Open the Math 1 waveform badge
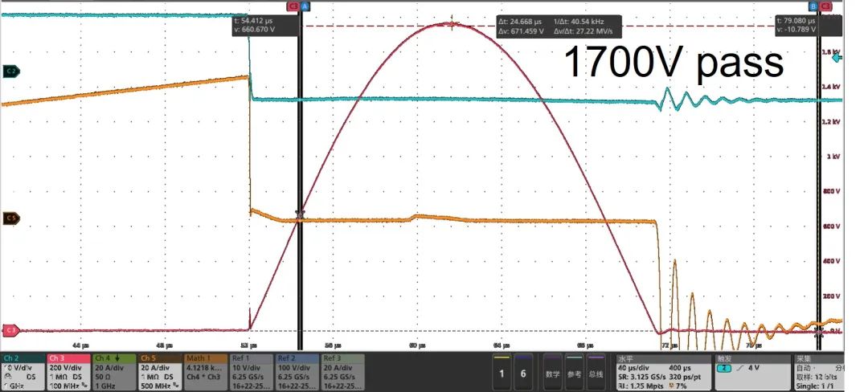Viewport: 868px width, 392px height. pos(206,372)
